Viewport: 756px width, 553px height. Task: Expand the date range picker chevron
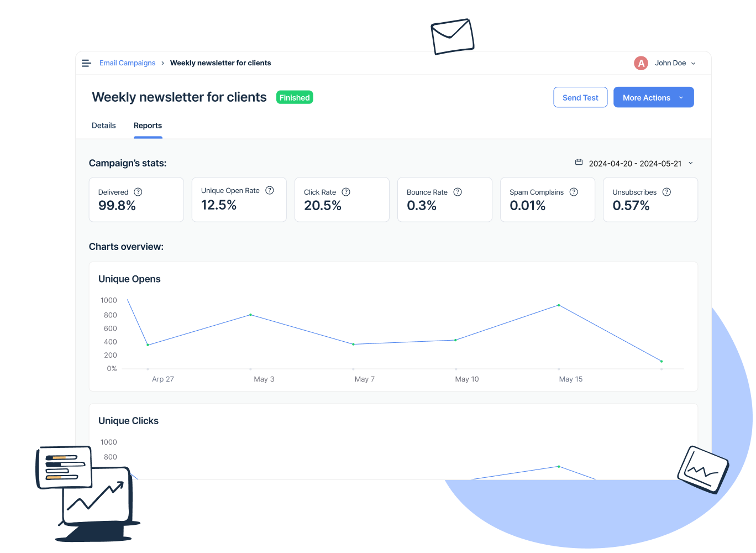pos(691,164)
